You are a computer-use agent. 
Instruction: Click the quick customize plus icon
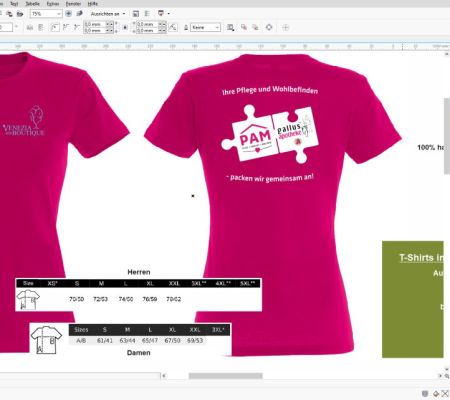tap(285, 27)
